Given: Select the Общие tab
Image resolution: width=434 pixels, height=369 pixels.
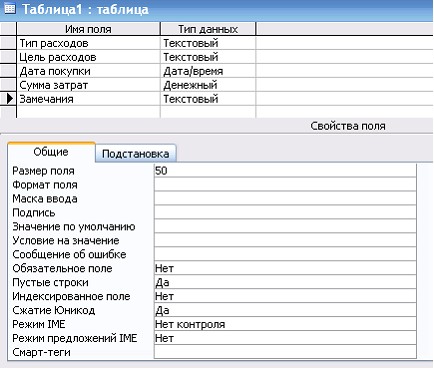Looking at the screenshot, I should (x=51, y=152).
